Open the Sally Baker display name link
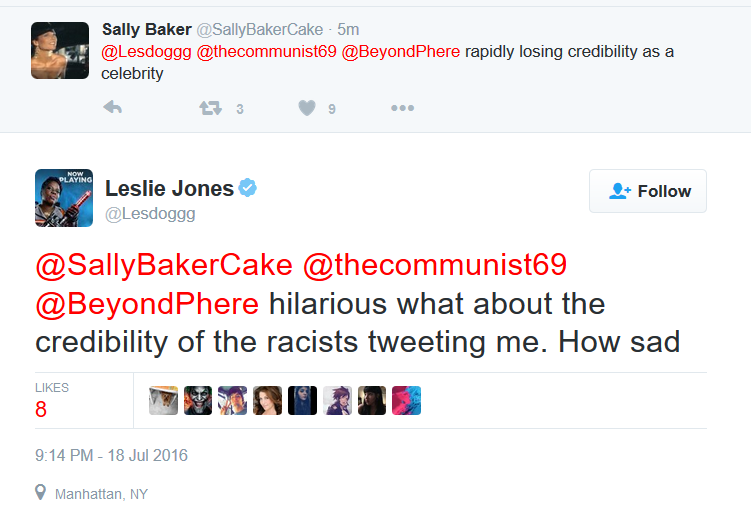This screenshot has height=510, width=751. pos(147,29)
